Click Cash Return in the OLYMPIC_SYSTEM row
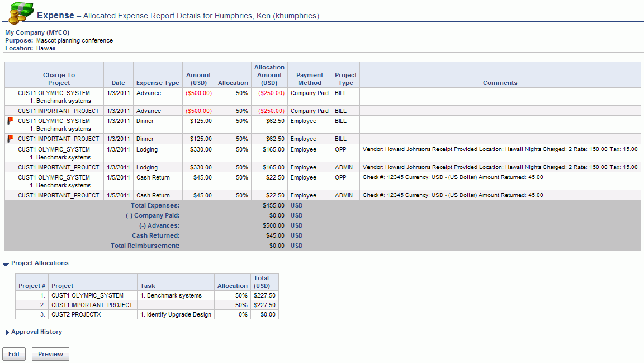The image size is (644, 363). [153, 177]
